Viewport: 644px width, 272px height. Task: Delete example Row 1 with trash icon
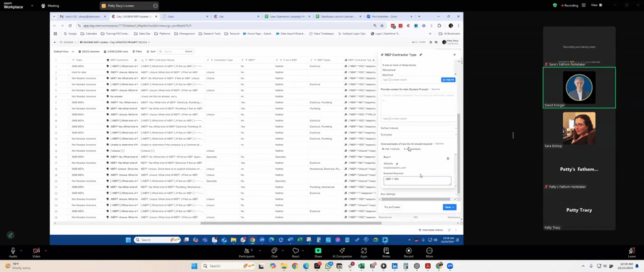[448, 158]
